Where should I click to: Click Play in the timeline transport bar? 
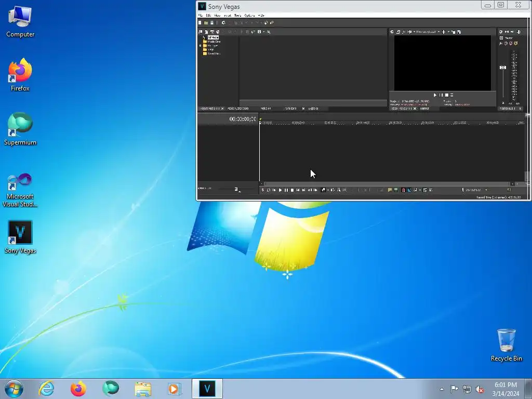(280, 190)
